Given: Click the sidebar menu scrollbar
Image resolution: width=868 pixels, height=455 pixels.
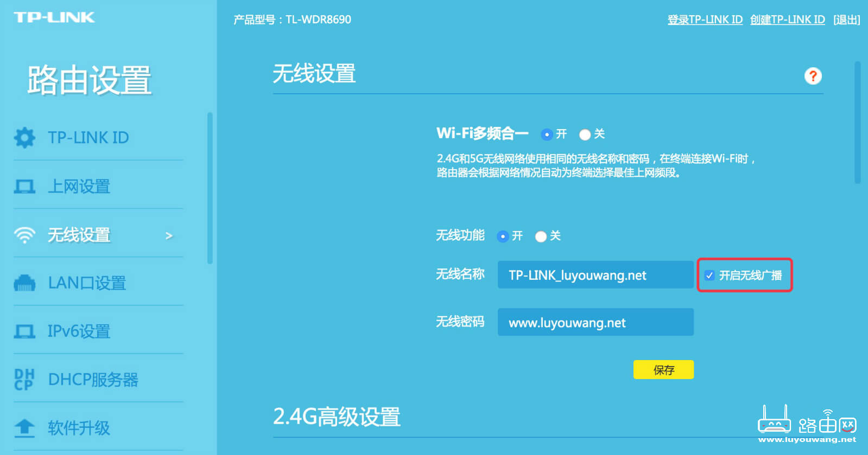Looking at the screenshot, I should click(210, 188).
